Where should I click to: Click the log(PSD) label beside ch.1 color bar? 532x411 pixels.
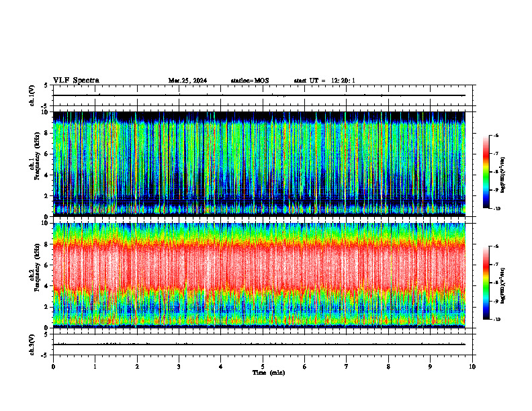[x=503, y=175]
